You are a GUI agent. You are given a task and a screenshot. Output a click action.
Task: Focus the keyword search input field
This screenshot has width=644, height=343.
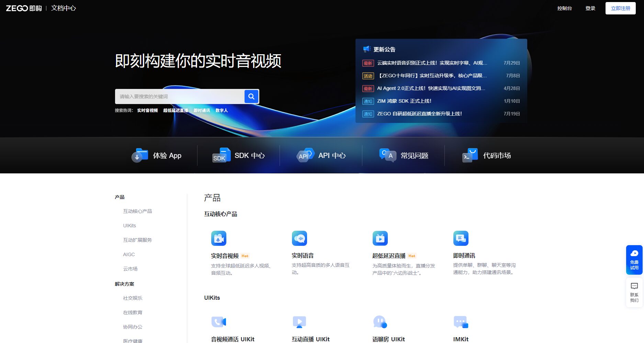click(180, 96)
